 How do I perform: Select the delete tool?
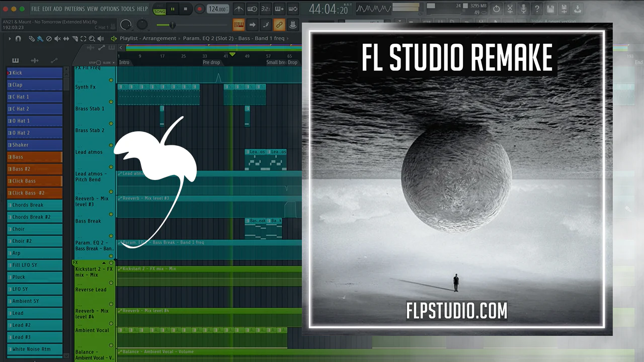(48, 38)
